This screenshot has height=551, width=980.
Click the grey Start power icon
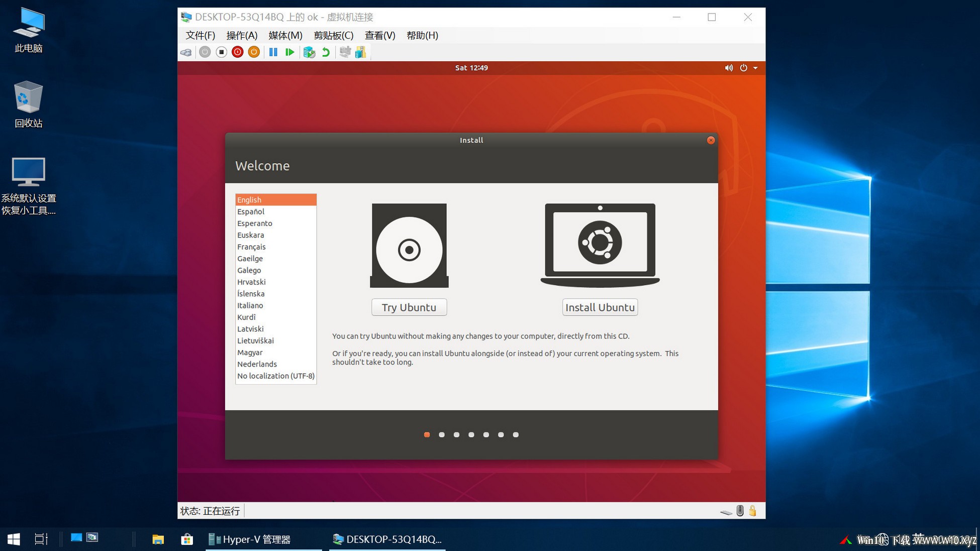pos(205,52)
